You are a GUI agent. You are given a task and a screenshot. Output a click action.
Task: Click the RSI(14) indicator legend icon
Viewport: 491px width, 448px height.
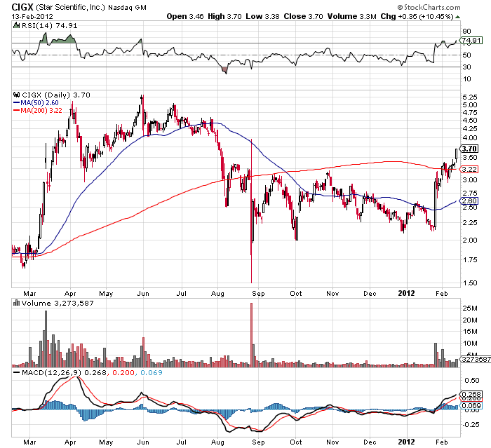(x=17, y=25)
